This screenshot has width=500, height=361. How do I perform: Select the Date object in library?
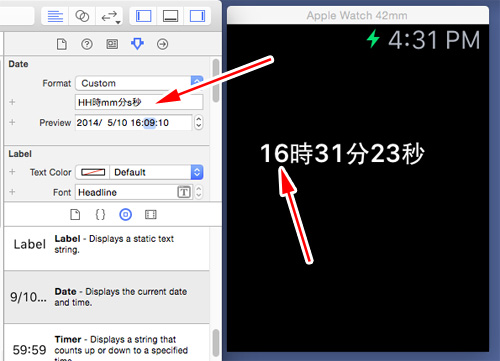click(x=107, y=297)
